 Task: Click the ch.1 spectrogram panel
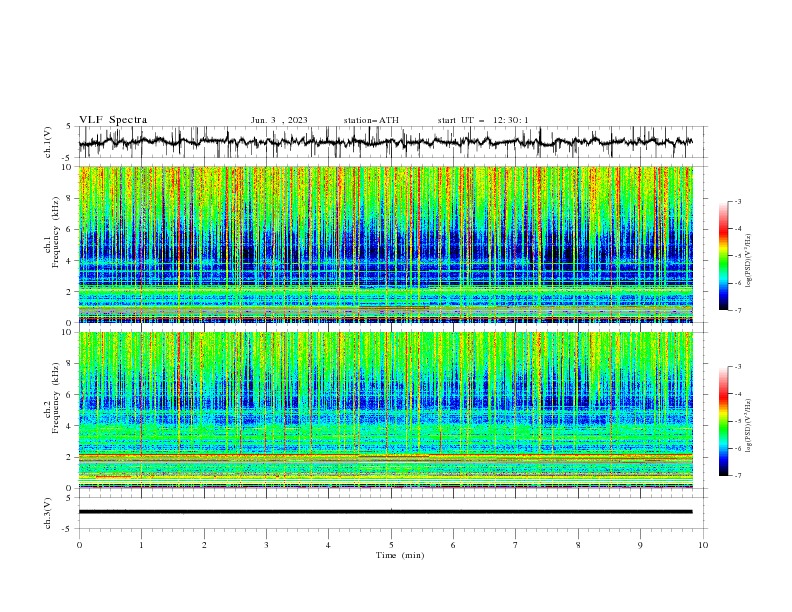pos(385,244)
